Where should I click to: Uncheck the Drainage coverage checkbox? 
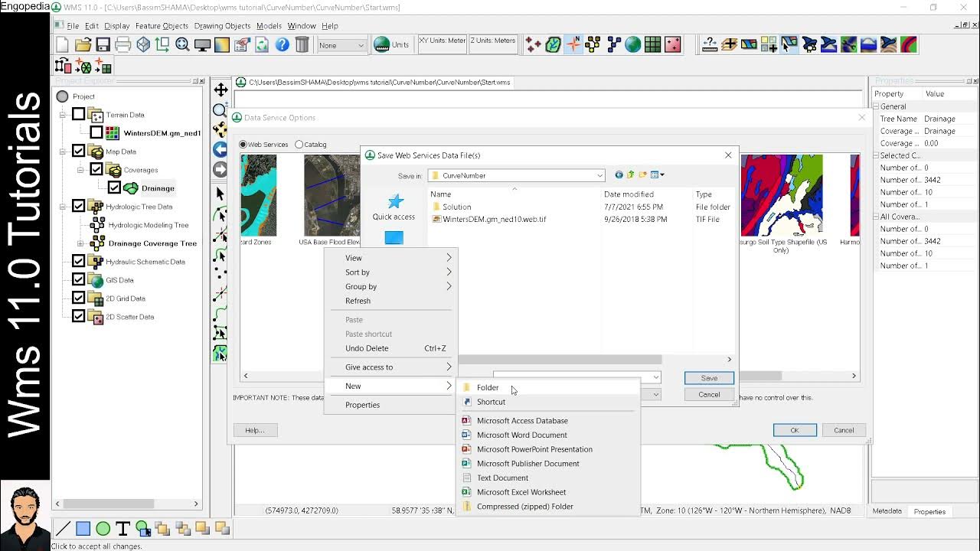(x=114, y=188)
